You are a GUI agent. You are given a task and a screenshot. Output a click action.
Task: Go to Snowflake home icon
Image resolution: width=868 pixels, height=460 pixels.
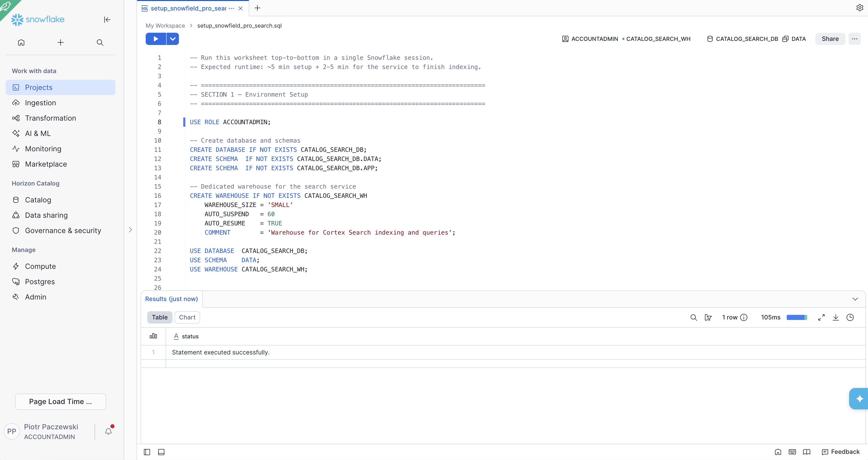(21, 42)
